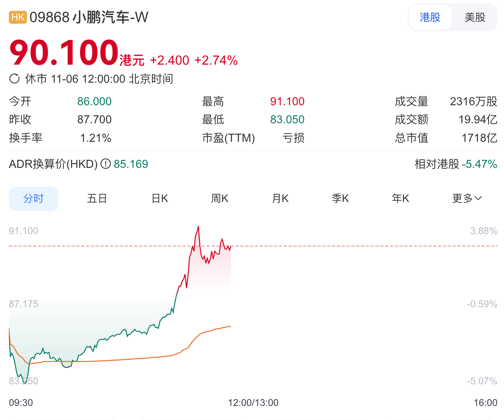Click the orange average price line
Image resolution: width=504 pixels, height=420 pixels.
tap(121, 360)
